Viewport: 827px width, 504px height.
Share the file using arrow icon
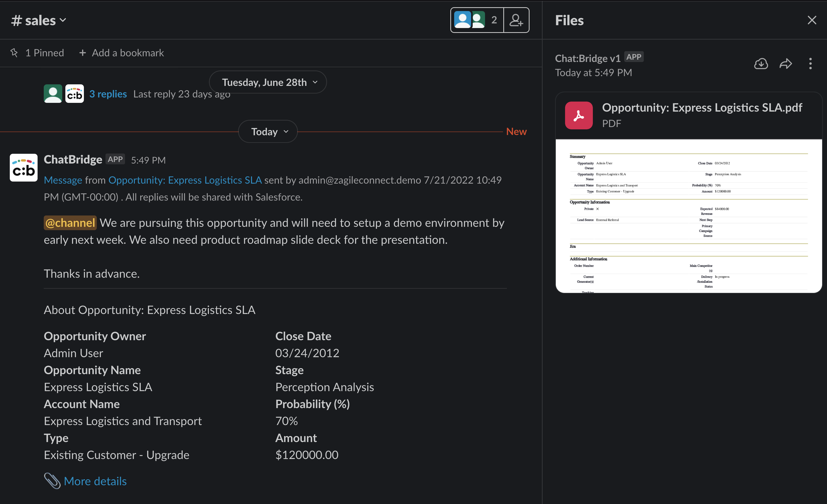pos(785,63)
